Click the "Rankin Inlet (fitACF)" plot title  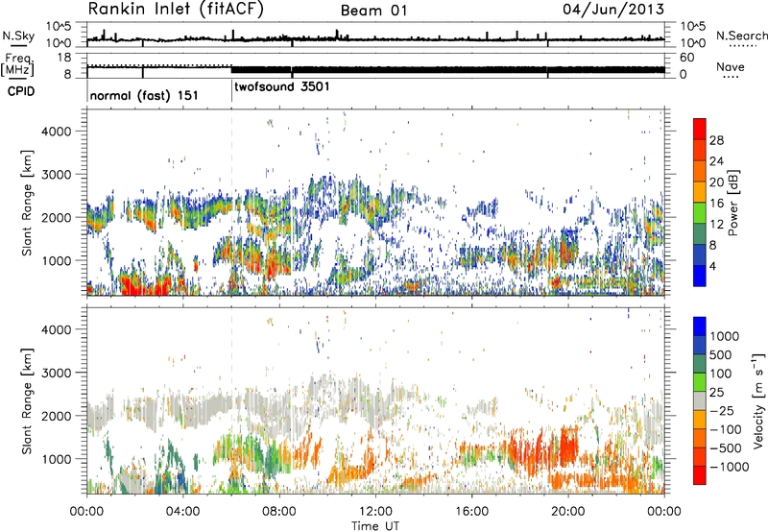point(176,10)
